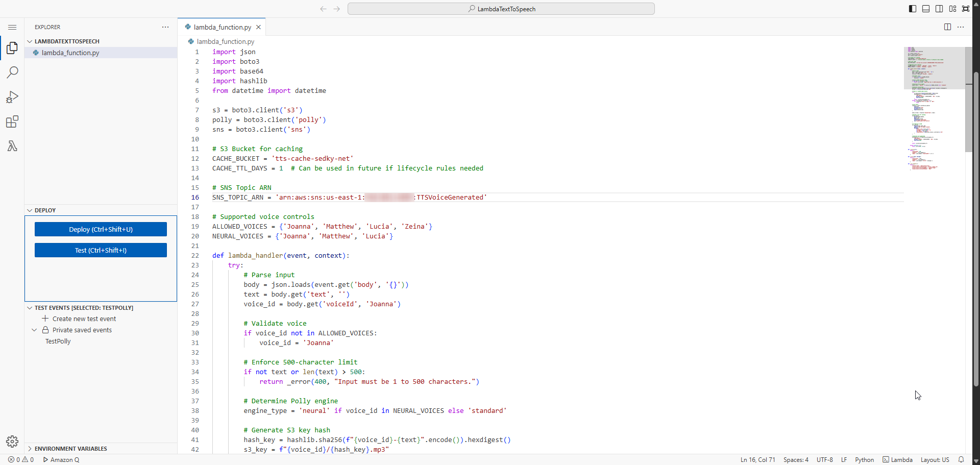This screenshot has width=980, height=465.
Task: Click the Deploy (Ctrl+Shift+U) button
Action: [x=101, y=229]
